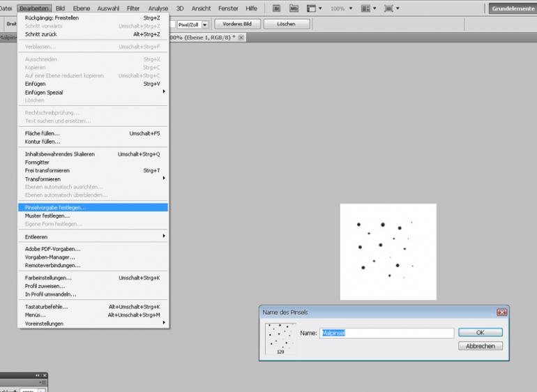
Task: Select the Grundelemente workspace button
Action: (513, 8)
